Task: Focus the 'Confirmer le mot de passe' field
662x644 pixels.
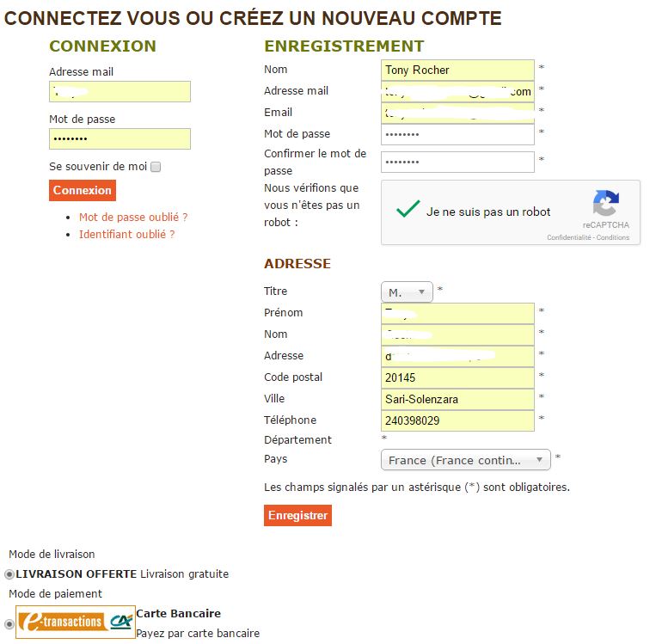Action: coord(457,162)
